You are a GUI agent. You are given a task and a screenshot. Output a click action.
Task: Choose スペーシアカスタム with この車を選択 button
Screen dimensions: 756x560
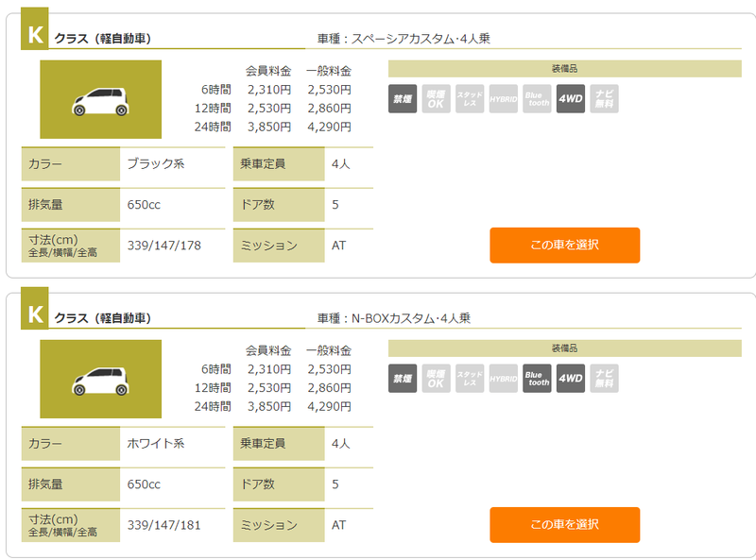564,246
